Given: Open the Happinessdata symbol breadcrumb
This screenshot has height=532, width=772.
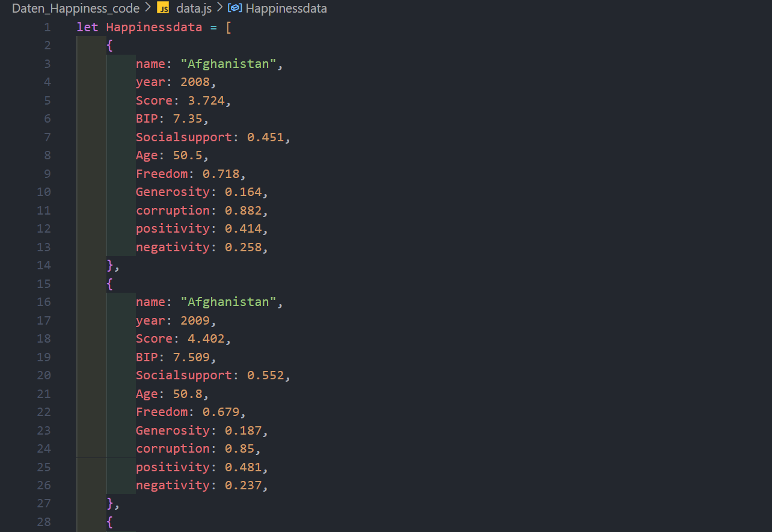Looking at the screenshot, I should pyautogui.click(x=286, y=8).
